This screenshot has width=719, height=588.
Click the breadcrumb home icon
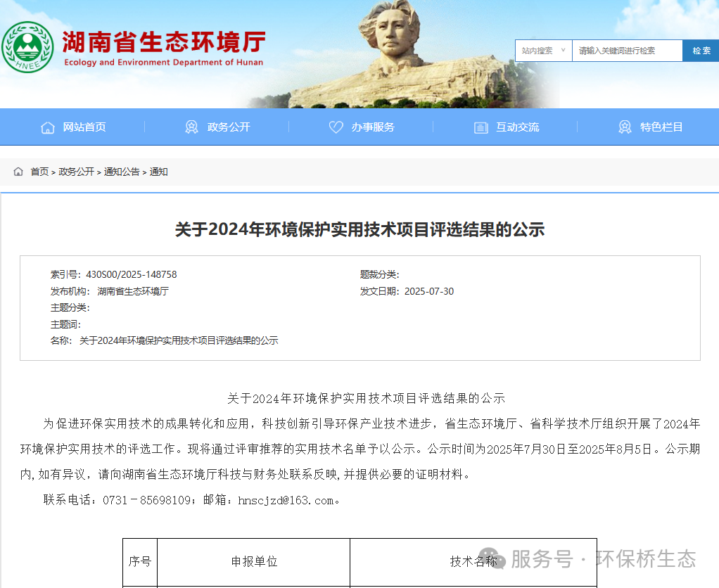[18, 172]
